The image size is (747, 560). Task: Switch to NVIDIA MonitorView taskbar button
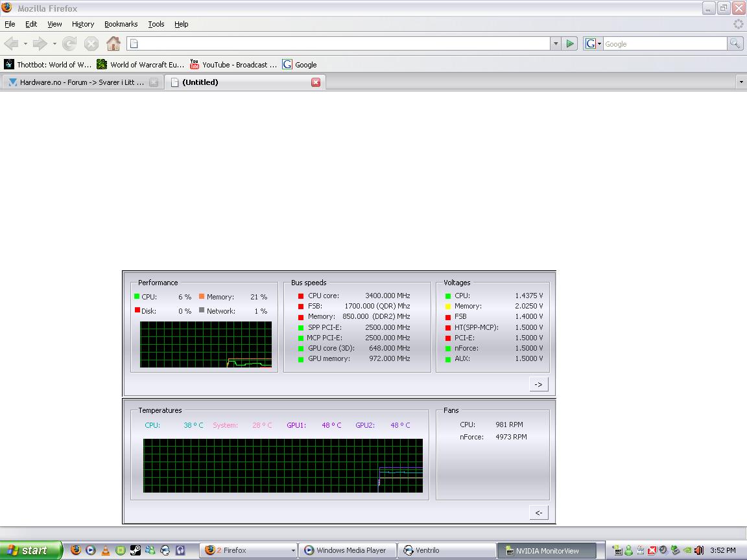[547, 550]
